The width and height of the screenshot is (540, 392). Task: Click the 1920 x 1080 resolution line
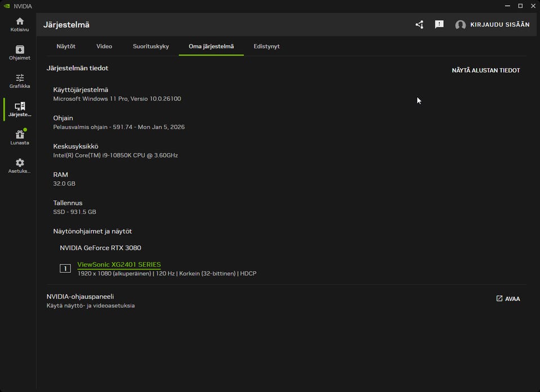[x=166, y=273]
